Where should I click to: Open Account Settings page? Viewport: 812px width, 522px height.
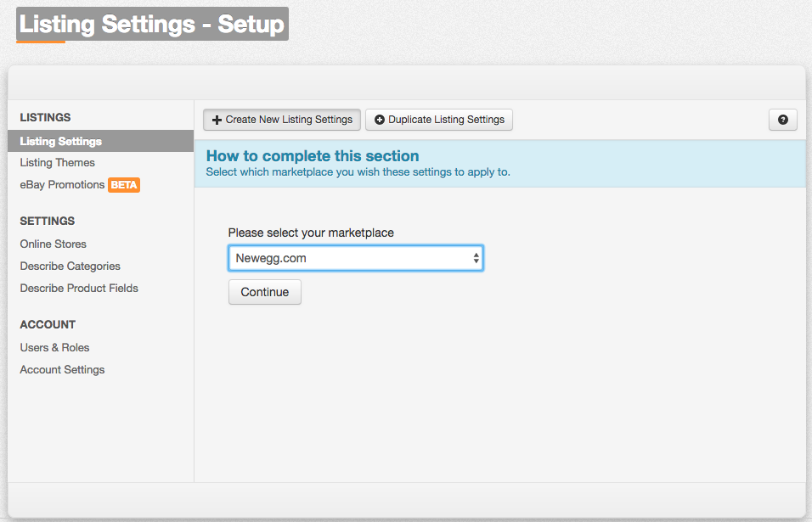pos(62,369)
